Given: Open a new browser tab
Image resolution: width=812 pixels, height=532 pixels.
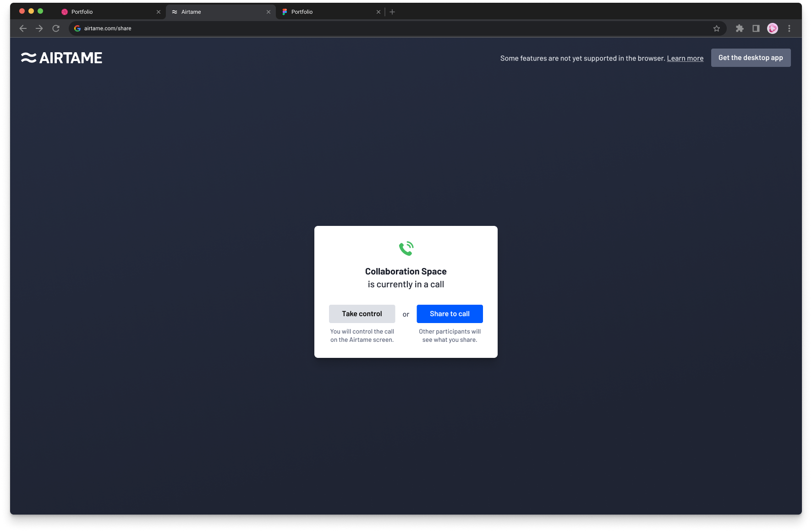Looking at the screenshot, I should [392, 12].
